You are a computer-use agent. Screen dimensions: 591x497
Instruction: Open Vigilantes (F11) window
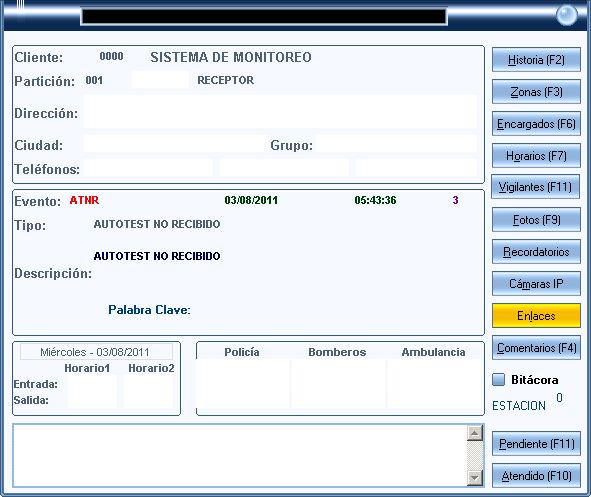[x=535, y=187]
